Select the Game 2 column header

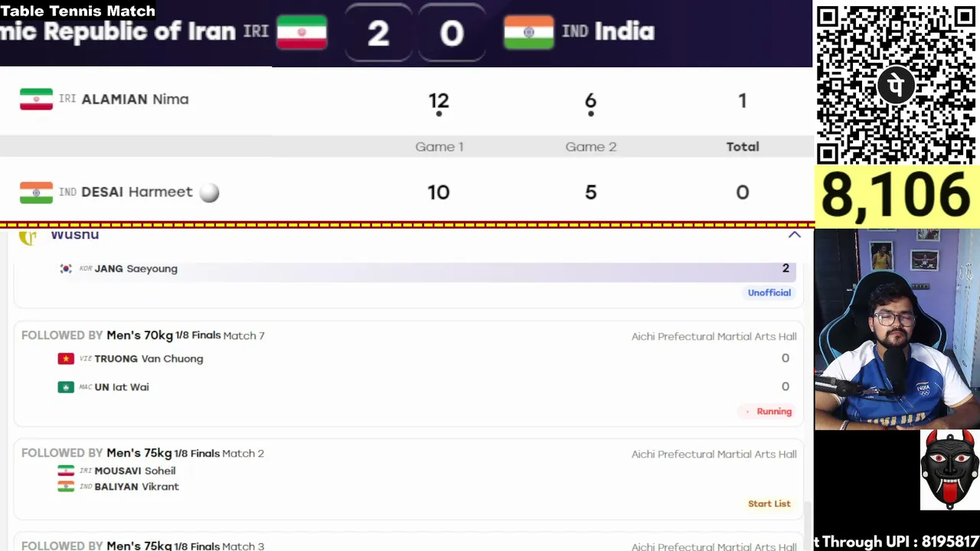(x=590, y=147)
